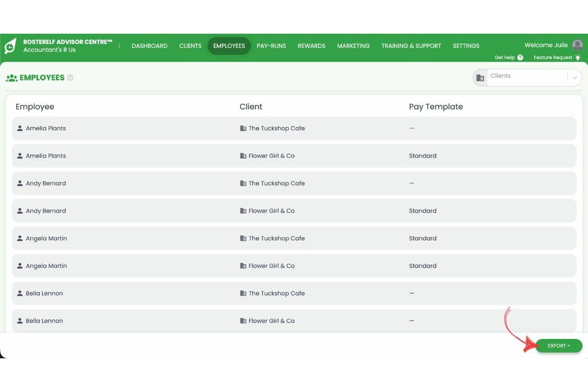The image size is (588, 392).
Task: Open the Pay-Runs section
Action: 271,46
